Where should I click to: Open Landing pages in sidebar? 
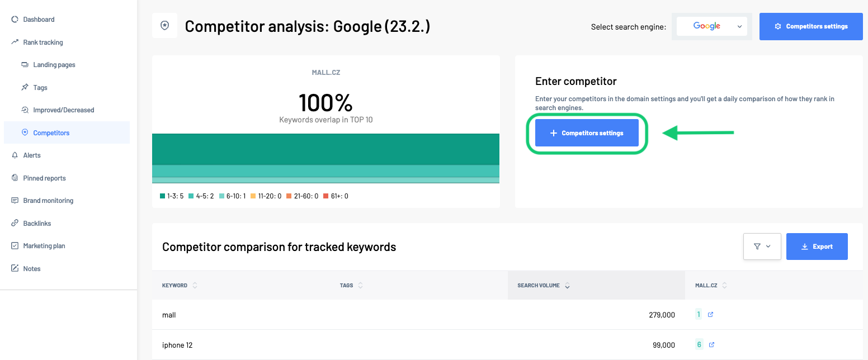54,65
